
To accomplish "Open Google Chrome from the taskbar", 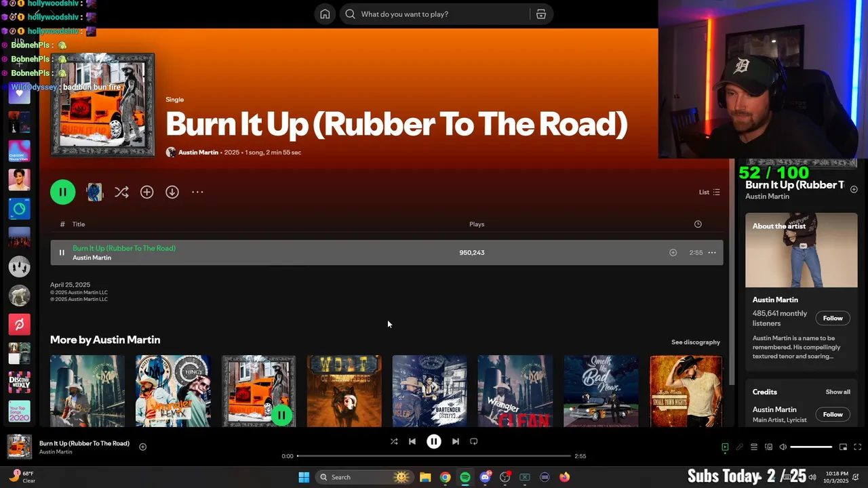I will (x=445, y=477).
